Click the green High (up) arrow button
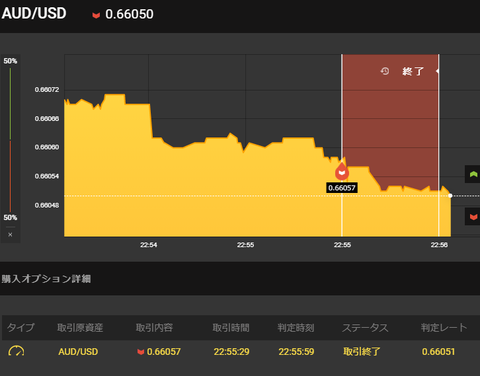 473,174
